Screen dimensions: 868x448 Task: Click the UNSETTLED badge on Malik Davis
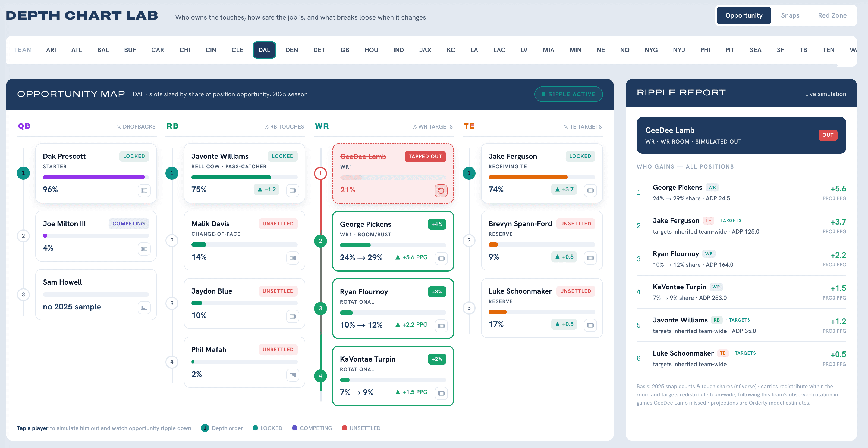278,224
